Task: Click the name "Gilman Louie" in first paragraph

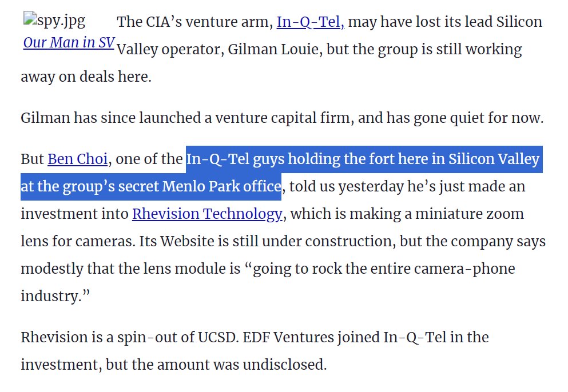Action: (274, 49)
